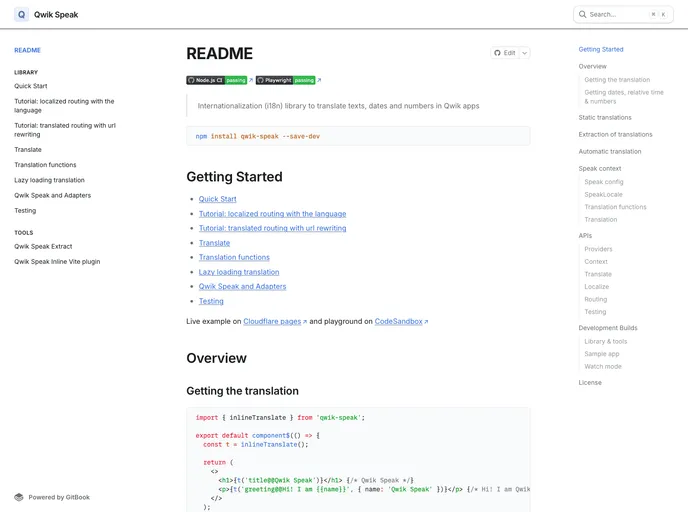The height and width of the screenshot is (512, 688).
Task: Click the Edit button
Action: pyautogui.click(x=504, y=53)
